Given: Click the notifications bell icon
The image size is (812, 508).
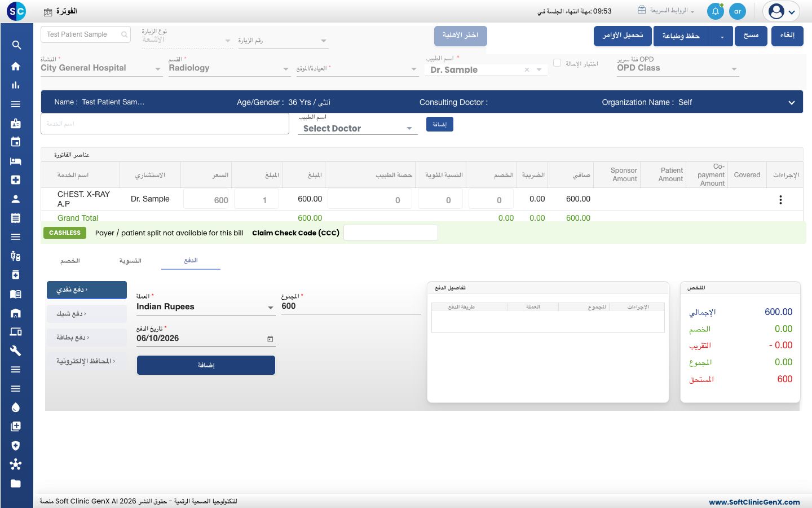Looking at the screenshot, I should (716, 11).
